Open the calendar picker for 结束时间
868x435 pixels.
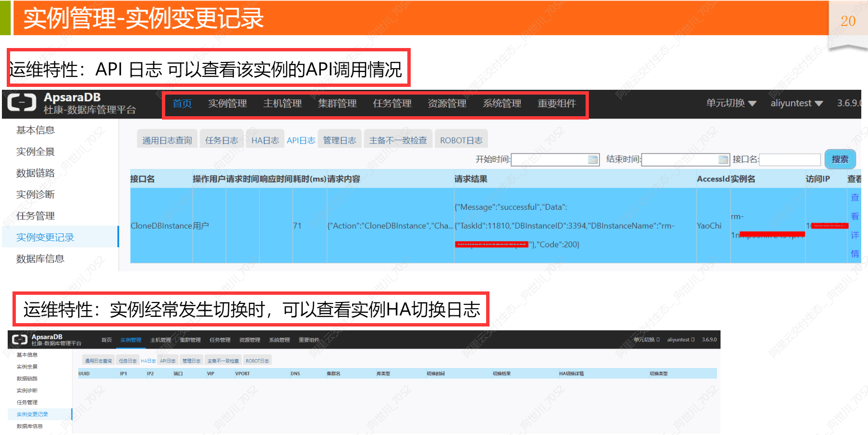click(723, 160)
